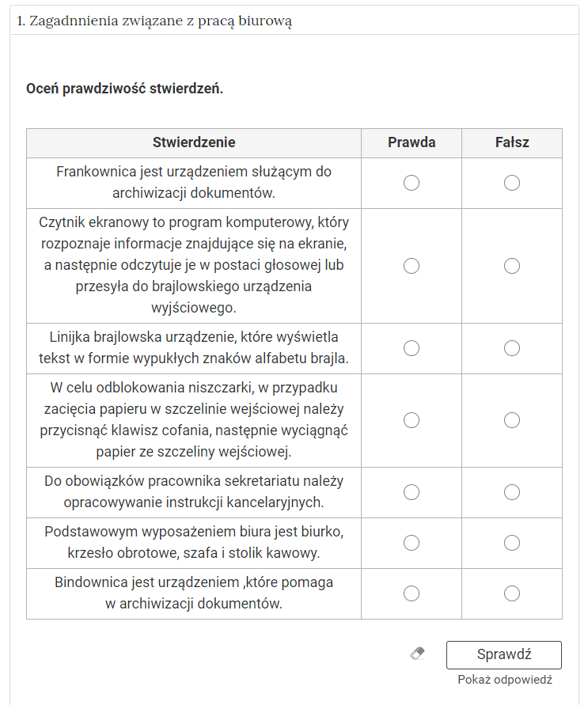
Task: Open the Pokaż odpowiedź link
Action: [x=504, y=680]
